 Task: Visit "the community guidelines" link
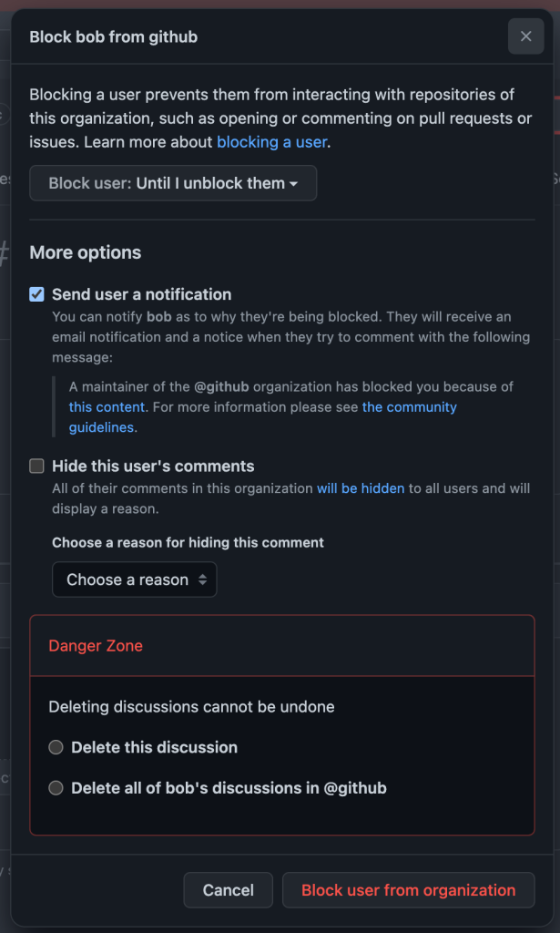tap(410, 406)
